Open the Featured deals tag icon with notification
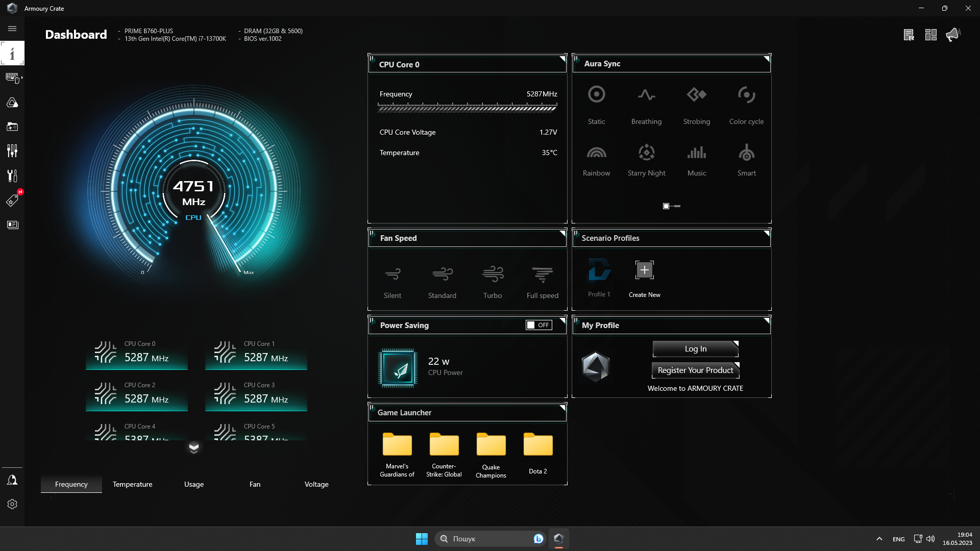The height and width of the screenshot is (551, 980). tap(12, 200)
